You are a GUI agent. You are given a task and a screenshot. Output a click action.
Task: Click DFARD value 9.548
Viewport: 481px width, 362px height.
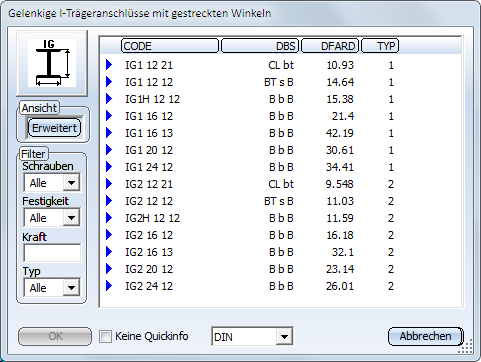[340, 184]
